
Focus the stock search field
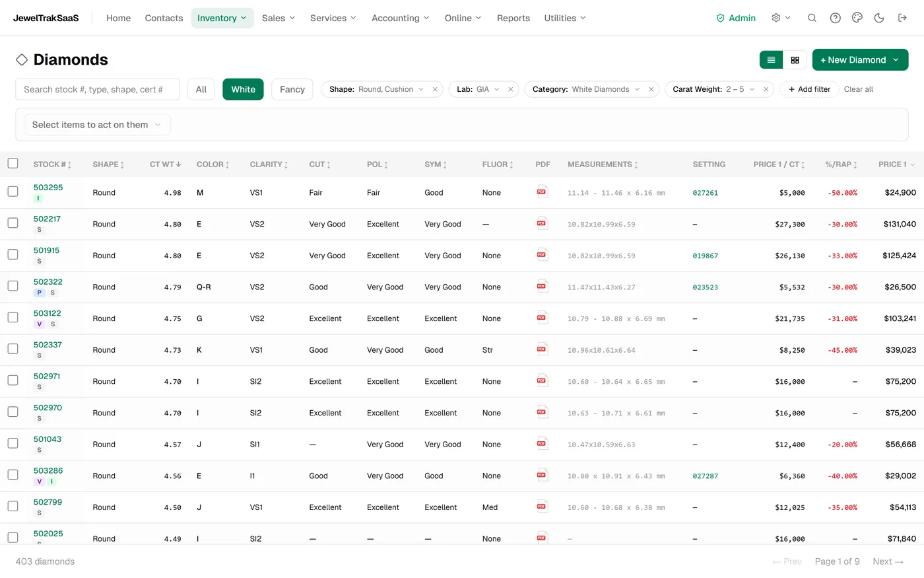click(98, 89)
